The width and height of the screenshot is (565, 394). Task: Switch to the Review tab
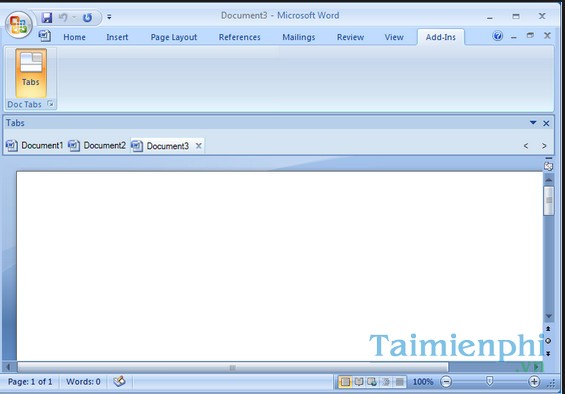[x=350, y=37]
